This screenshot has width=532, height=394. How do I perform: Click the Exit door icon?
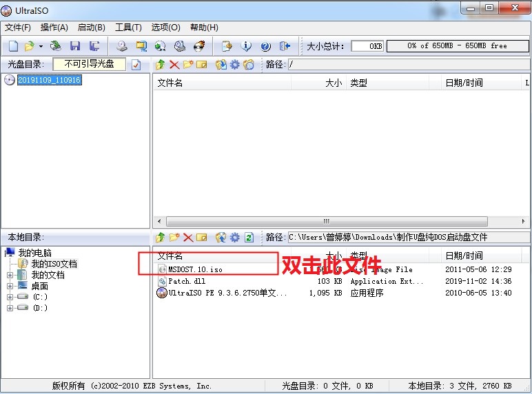pos(285,45)
